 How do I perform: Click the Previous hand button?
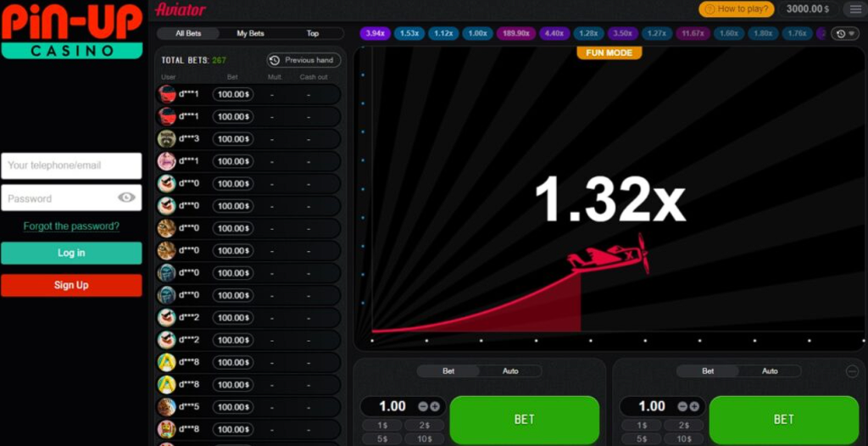303,60
